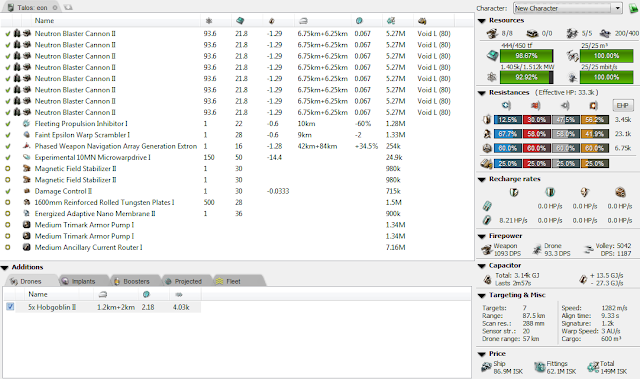Click the calibration 200/400 icon
The width and height of the screenshot is (640, 379).
(605, 33)
